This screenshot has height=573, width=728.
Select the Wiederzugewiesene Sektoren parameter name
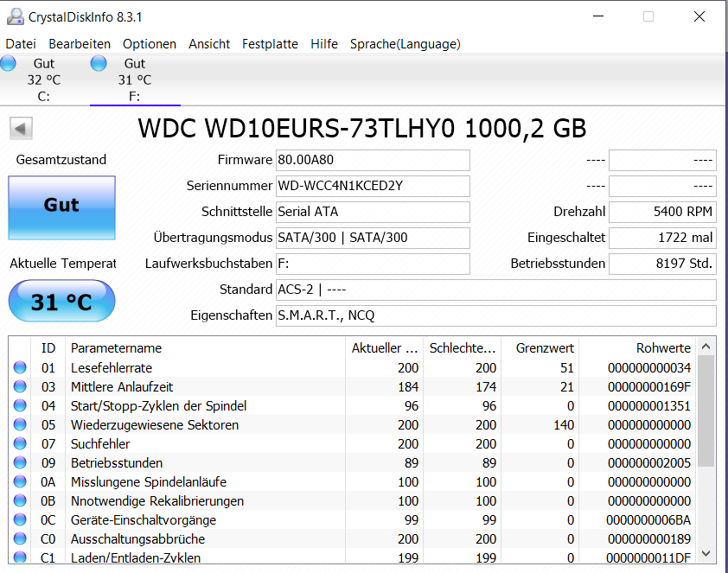[155, 425]
